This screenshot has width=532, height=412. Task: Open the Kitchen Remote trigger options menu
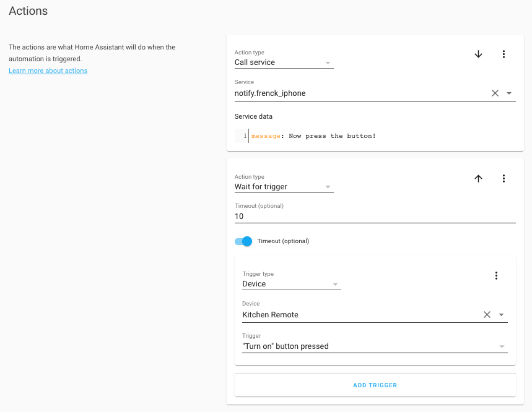(x=496, y=275)
